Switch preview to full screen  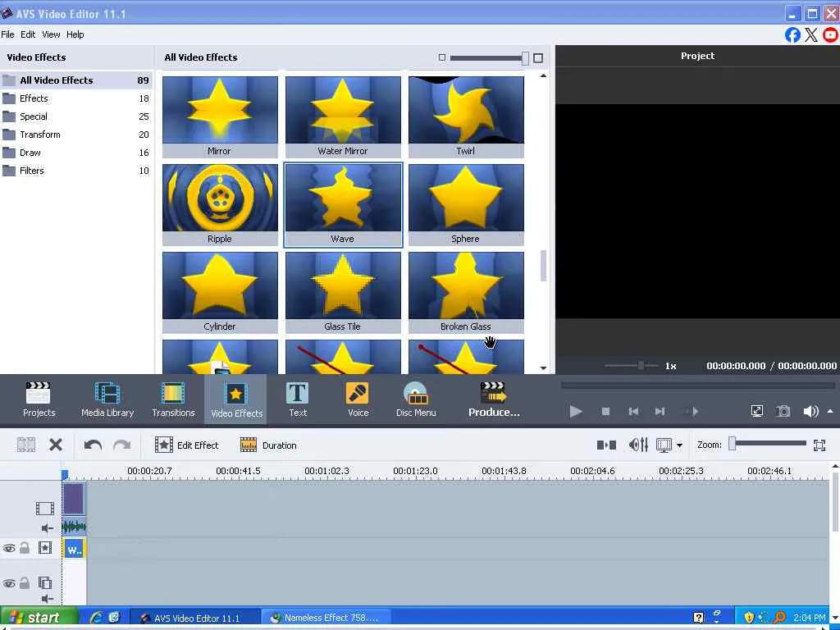[x=757, y=412]
